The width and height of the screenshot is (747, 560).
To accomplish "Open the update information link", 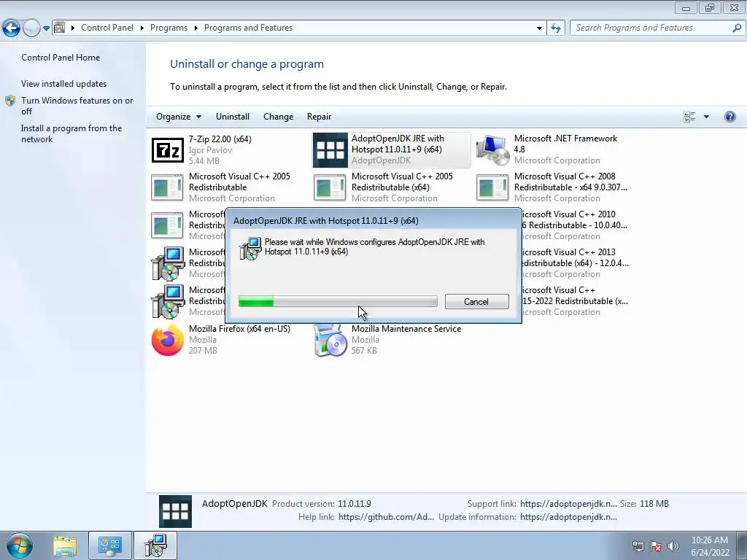I will (568, 517).
